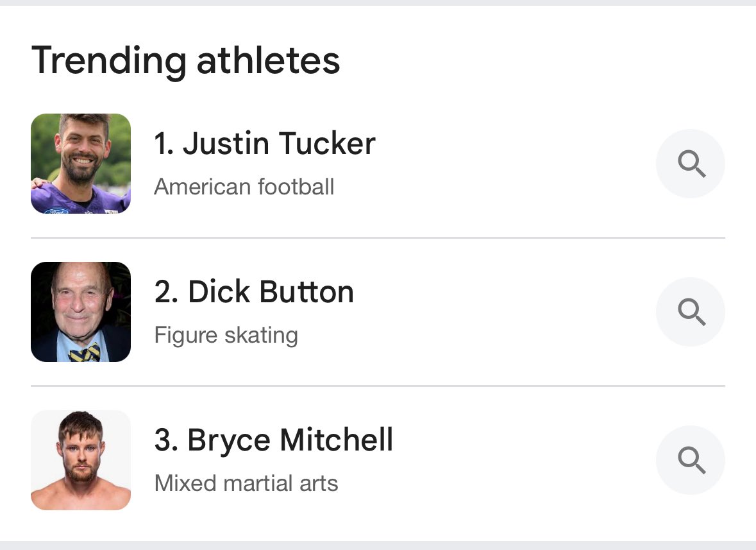The height and width of the screenshot is (550, 756).
Task: Click the rank number "1." before Justin
Action: coord(164,143)
